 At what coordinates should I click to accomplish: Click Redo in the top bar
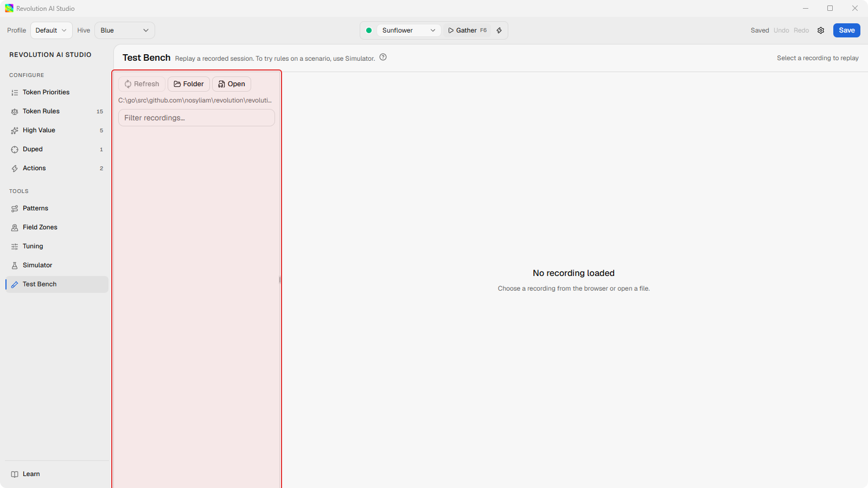[x=801, y=30]
